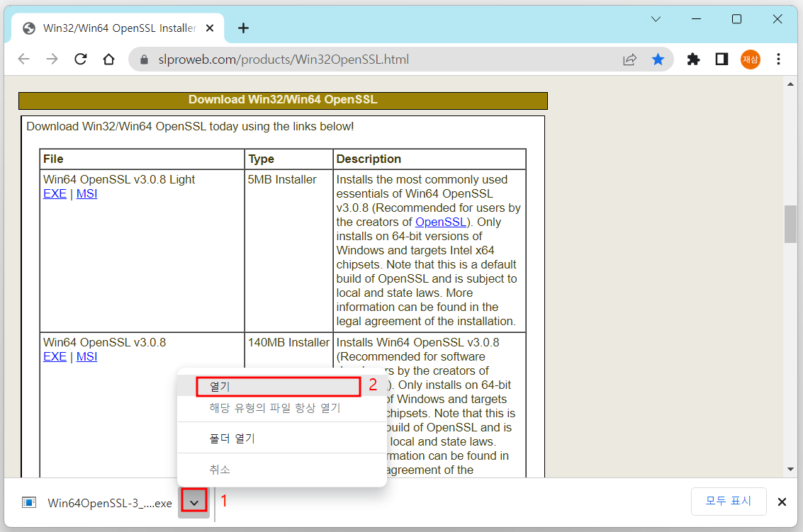The width and height of the screenshot is (803, 532).
Task: Click the OpenSSL hyperlink in the description
Action: [x=441, y=222]
